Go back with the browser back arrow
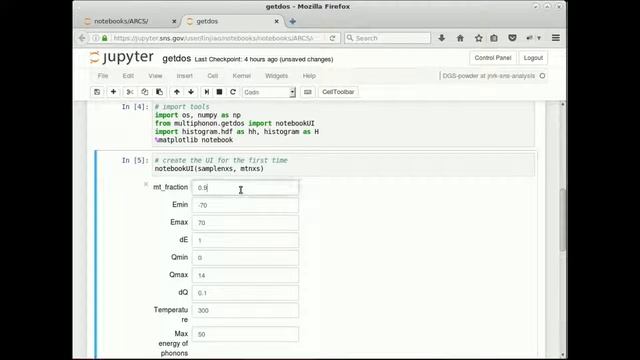The image size is (640, 360). [x=82, y=38]
